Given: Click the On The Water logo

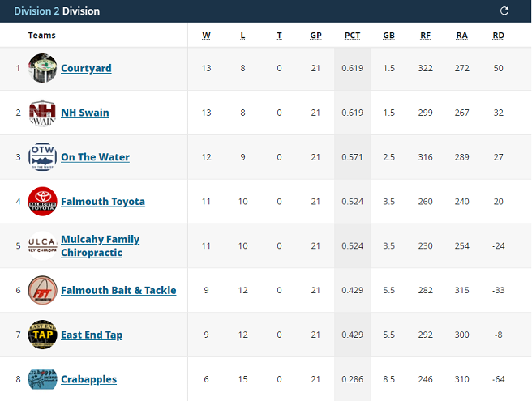Looking at the screenshot, I should tap(42, 157).
